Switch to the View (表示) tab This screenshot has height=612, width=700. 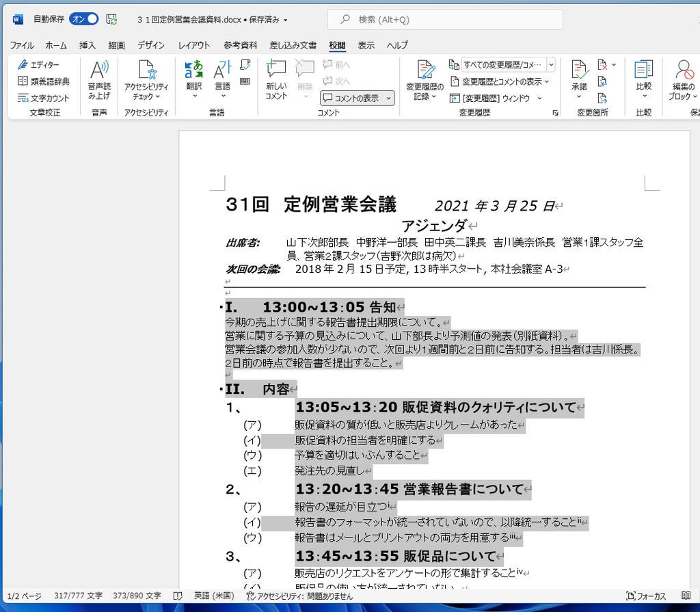click(366, 45)
